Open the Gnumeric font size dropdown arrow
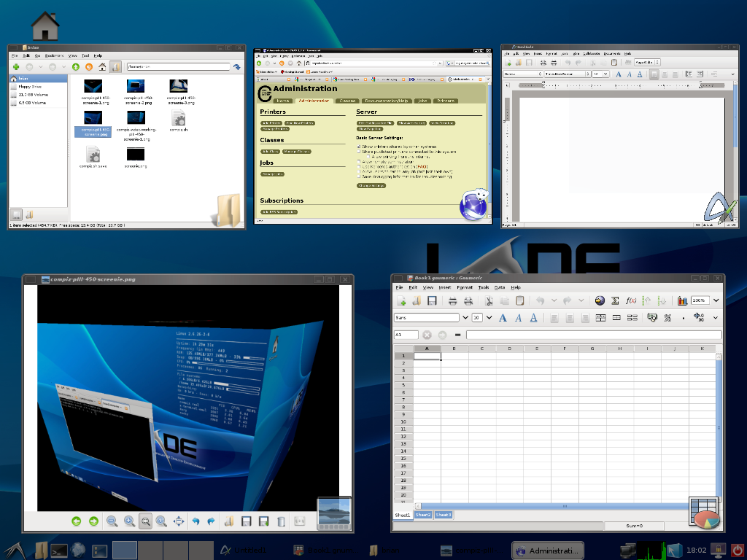Image resolution: width=747 pixels, height=560 pixels. (x=489, y=318)
